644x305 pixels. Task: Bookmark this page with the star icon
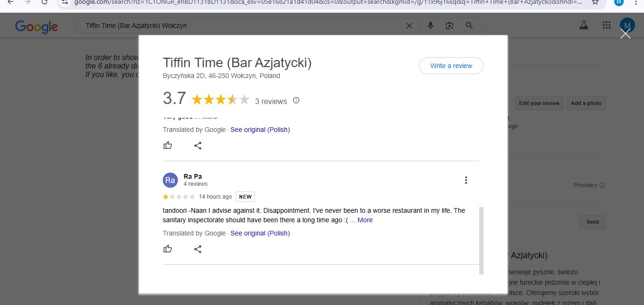(x=595, y=2)
